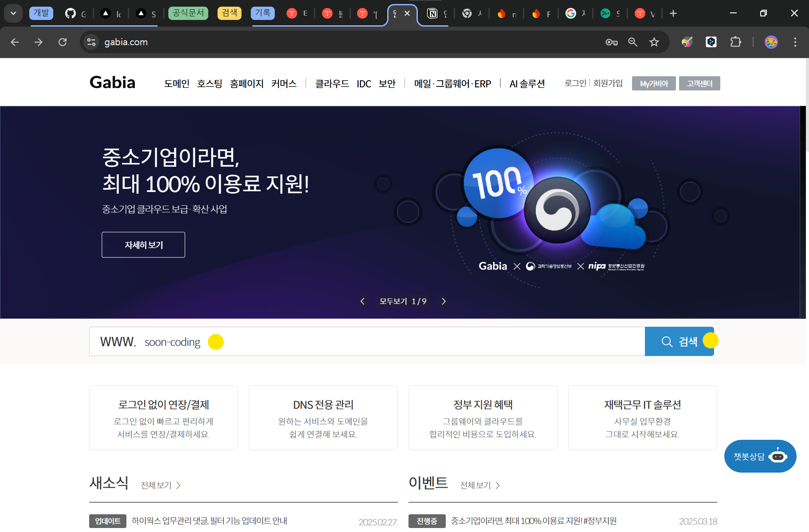
Task: Go forward to next page
Action: [x=39, y=42]
